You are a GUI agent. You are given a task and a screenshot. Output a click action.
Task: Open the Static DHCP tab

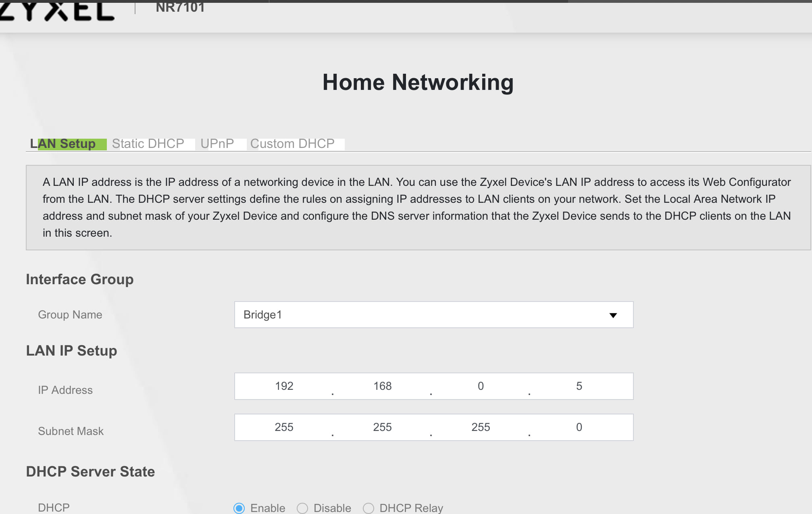click(x=148, y=144)
